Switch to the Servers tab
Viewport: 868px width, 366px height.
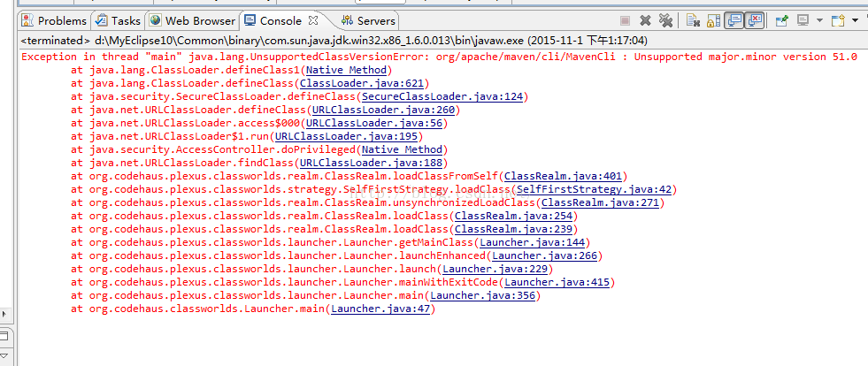(369, 21)
